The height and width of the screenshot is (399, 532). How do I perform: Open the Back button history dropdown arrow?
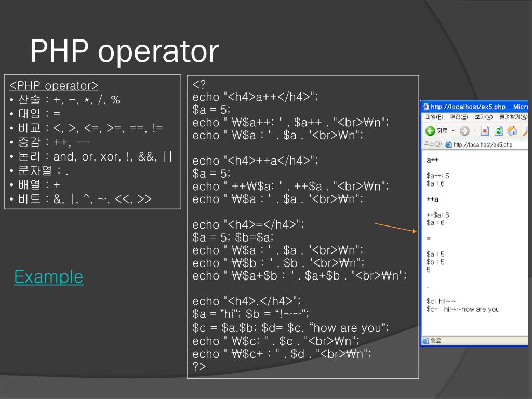point(453,130)
